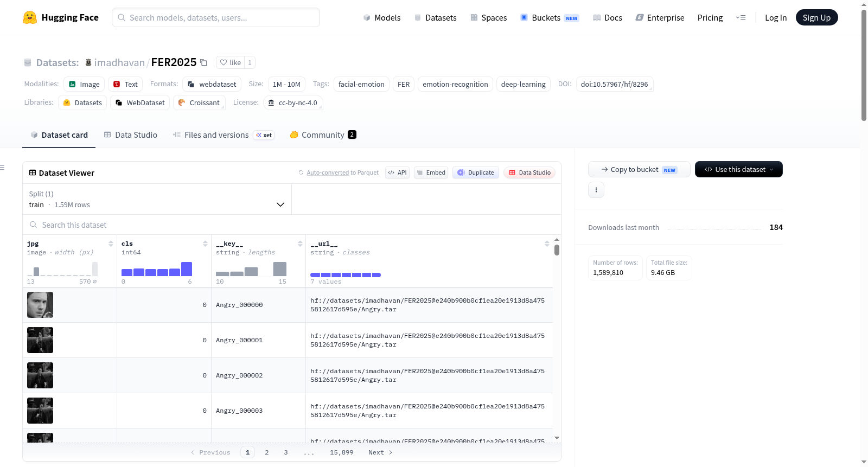The width and height of the screenshot is (868, 467).
Task: Click the cls histogram's tallest bar
Action: click(x=187, y=269)
